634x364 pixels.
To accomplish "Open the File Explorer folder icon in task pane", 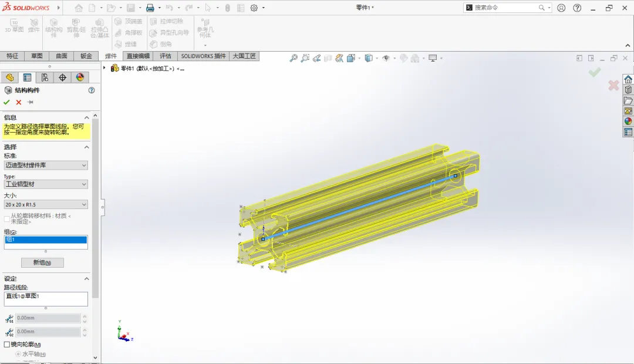I will pos(628,100).
